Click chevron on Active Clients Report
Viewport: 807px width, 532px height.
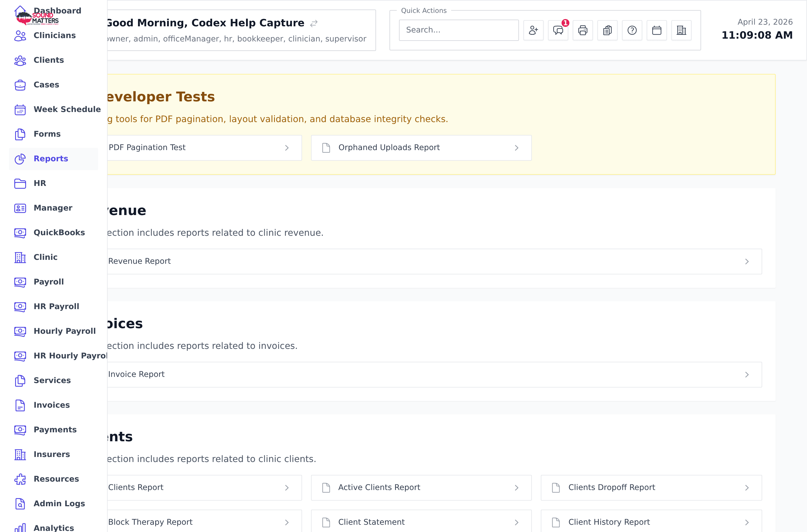point(516,488)
